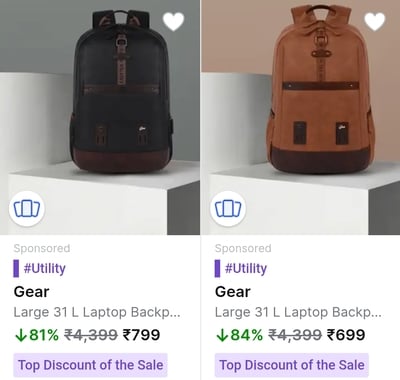The width and height of the screenshot is (400, 380).
Task: Open similar products icon on black backpack
Action: [x=27, y=209]
